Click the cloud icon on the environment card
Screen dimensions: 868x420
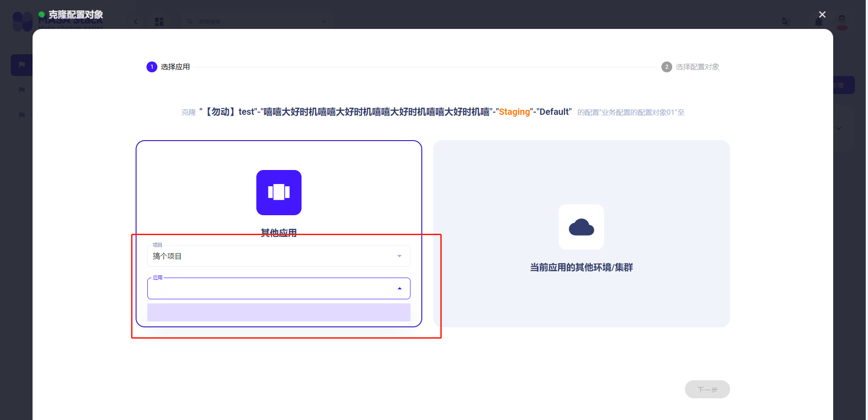581,227
